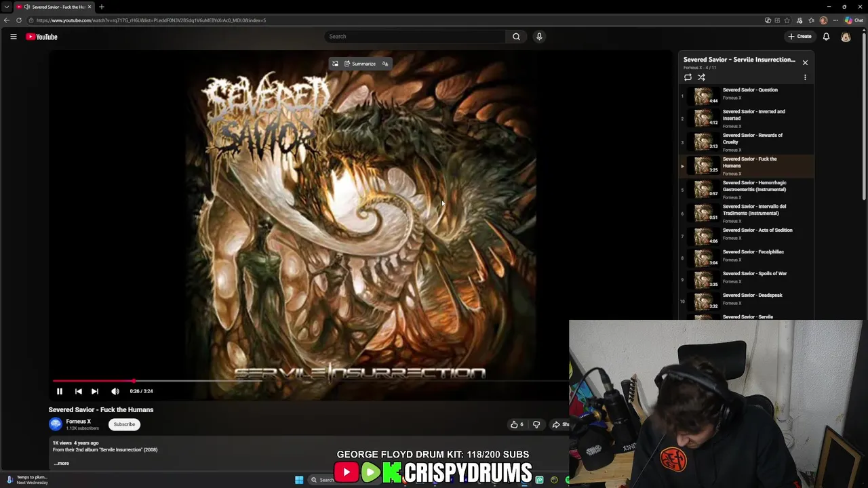868x488 pixels.
Task: Open the weather widget on taskbar
Action: [x=27, y=479]
